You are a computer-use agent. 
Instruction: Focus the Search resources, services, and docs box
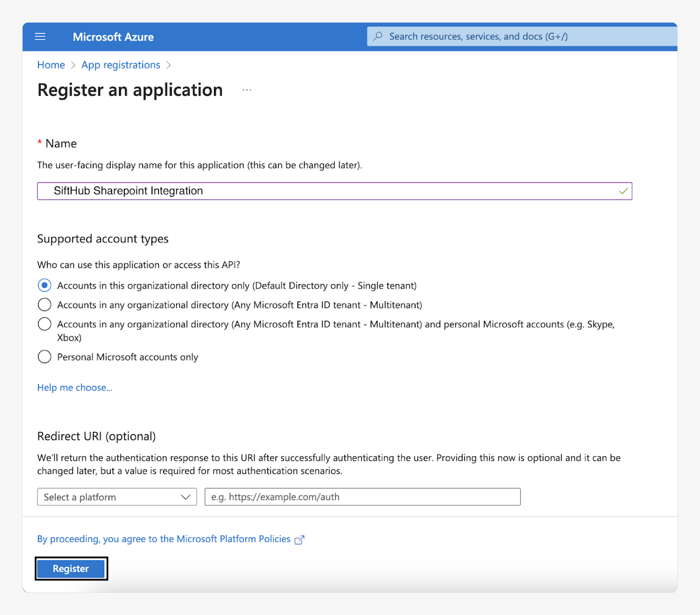click(522, 36)
